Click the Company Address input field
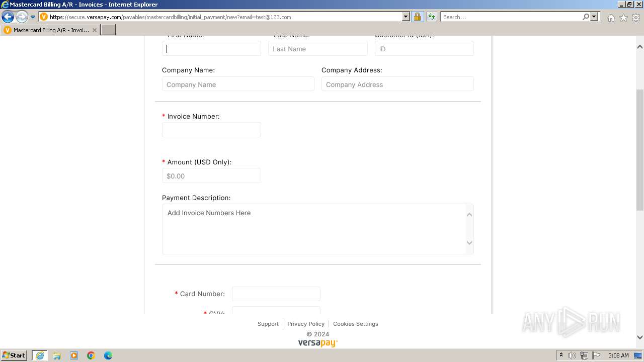 [x=397, y=84]
